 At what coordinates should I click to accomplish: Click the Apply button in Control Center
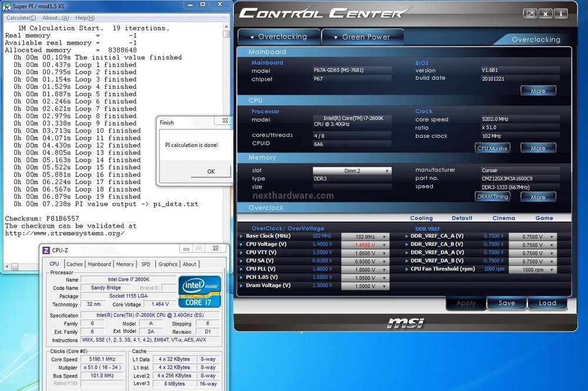(466, 303)
